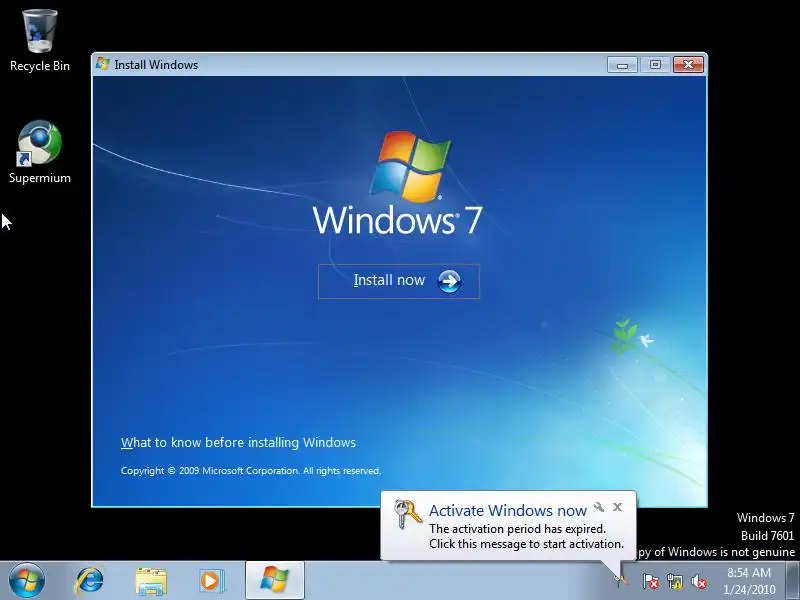
Task: Click the taskbar clock showing 8:54 AM
Action: [x=749, y=581]
